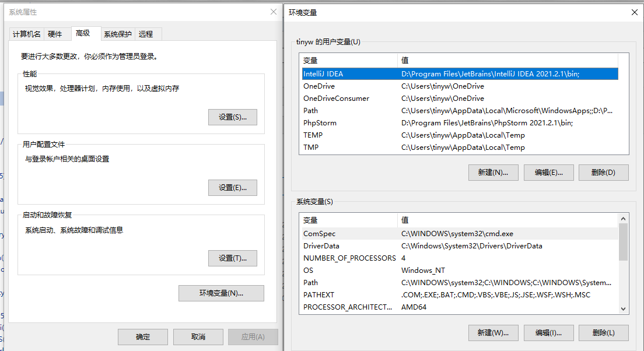Image resolution: width=644 pixels, height=351 pixels.
Task: Open startup and recovery 设置(T) settings
Action: 232,258
